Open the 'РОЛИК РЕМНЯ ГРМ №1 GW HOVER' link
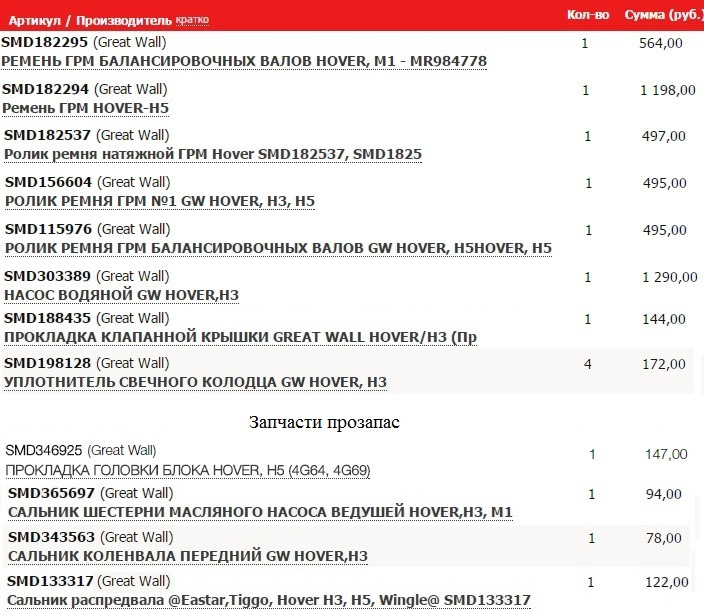The width and height of the screenshot is (704, 615). (x=160, y=201)
